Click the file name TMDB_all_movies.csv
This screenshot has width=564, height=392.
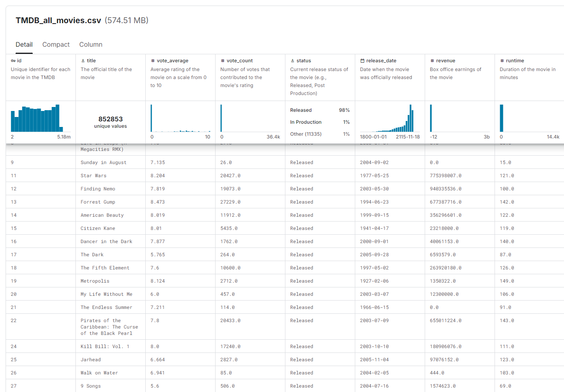[58, 20]
